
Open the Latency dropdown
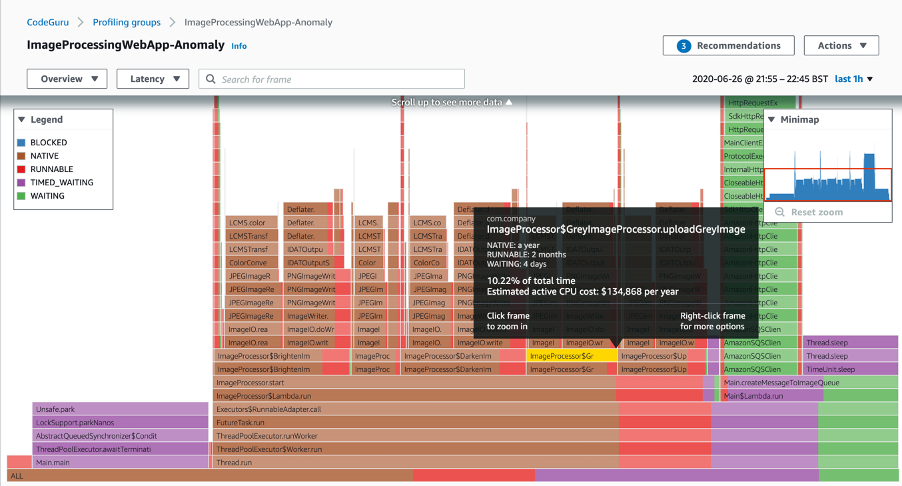152,79
